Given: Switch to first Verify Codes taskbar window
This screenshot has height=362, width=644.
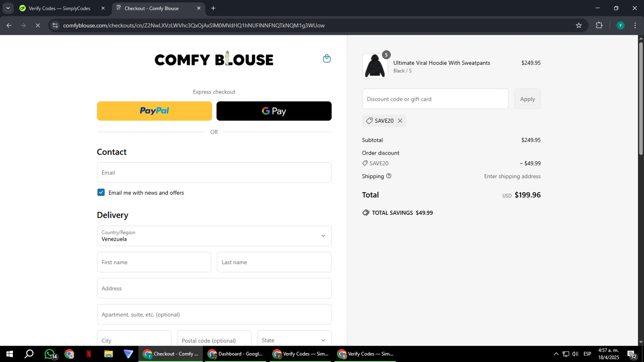Looking at the screenshot, I should pyautogui.click(x=301, y=354).
